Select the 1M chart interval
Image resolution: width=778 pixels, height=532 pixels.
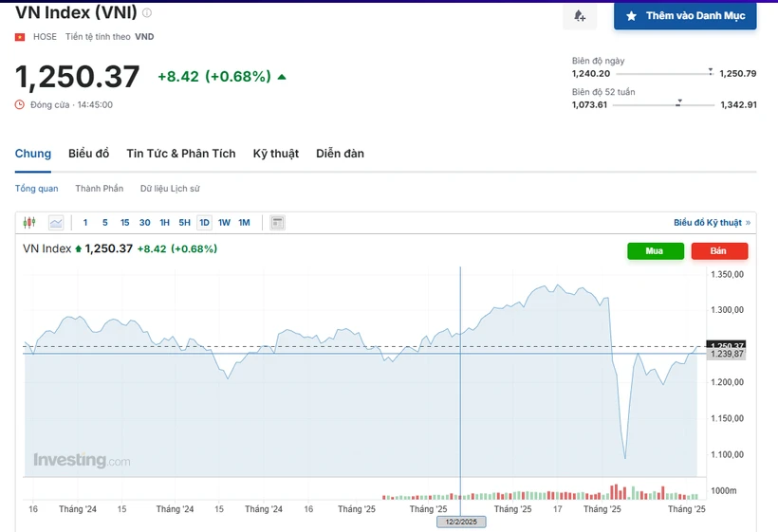(244, 223)
